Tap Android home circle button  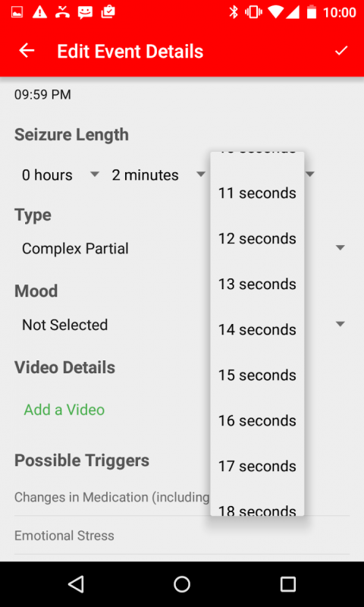pos(182,583)
